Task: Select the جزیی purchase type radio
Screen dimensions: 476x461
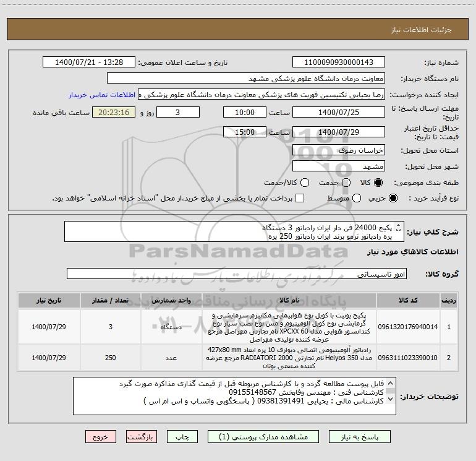Action: (393, 198)
